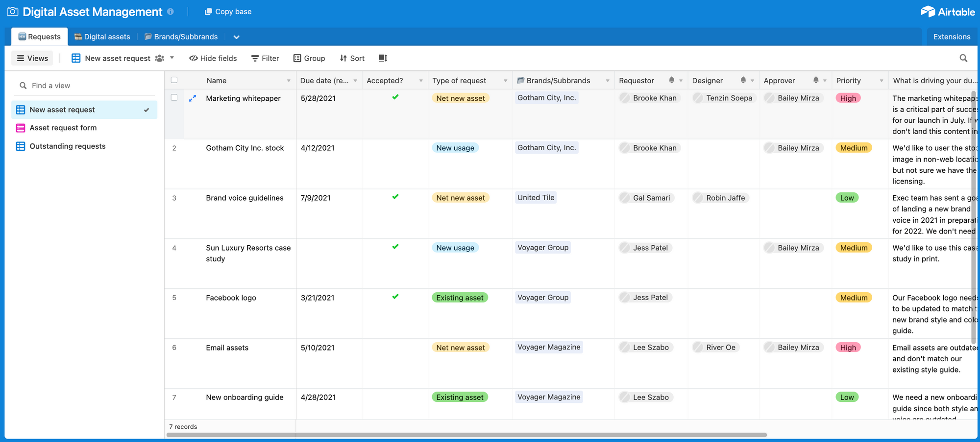The image size is (980, 442).
Task: Click the link icon in Brands/Subbrands column header
Action: [x=521, y=80]
